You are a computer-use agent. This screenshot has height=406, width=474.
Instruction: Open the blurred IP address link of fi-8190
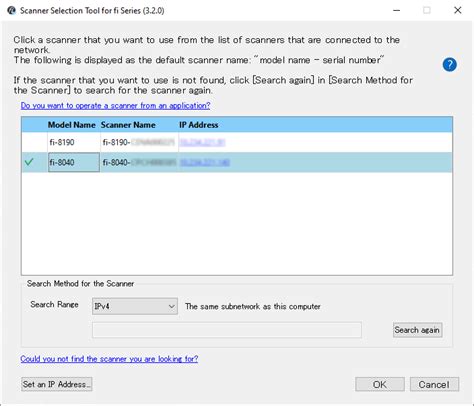click(x=202, y=142)
